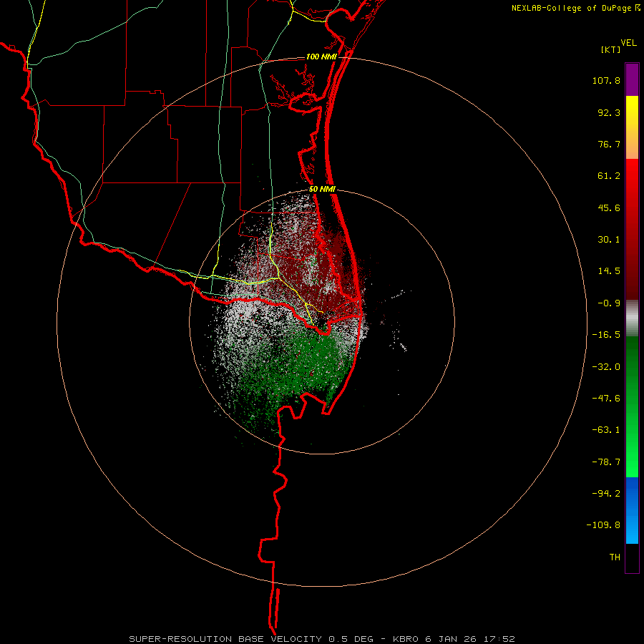Viewport: 644px width, 644px height.
Task: Click the -94.2 velocity value
Action: (x=606, y=494)
